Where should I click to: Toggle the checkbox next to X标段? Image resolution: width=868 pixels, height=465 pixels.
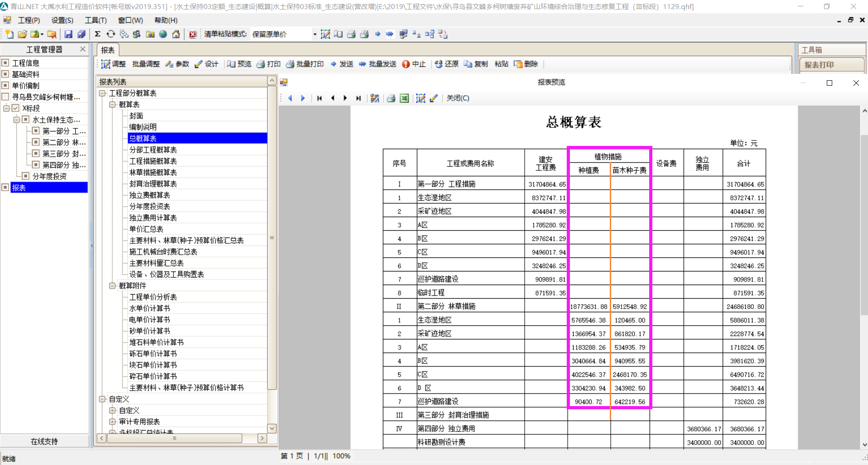(x=16, y=108)
